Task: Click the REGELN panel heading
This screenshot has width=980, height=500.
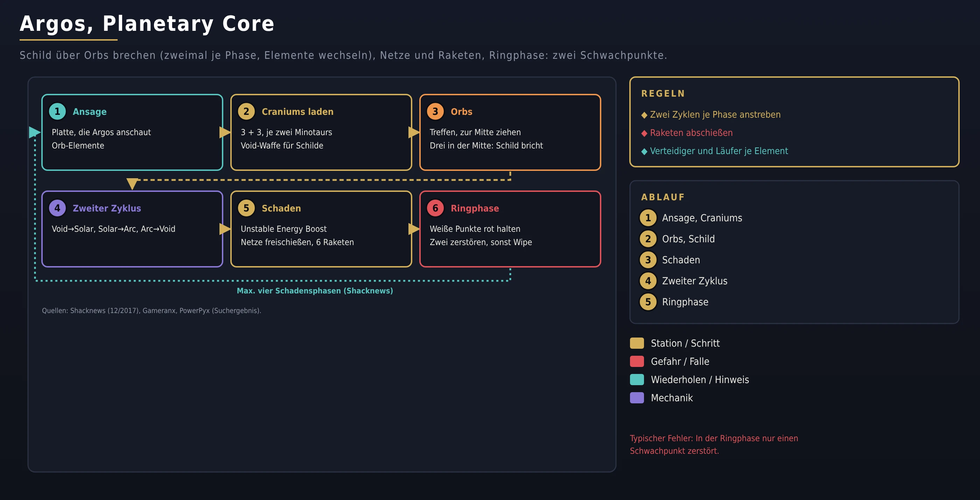Action: pyautogui.click(x=663, y=93)
